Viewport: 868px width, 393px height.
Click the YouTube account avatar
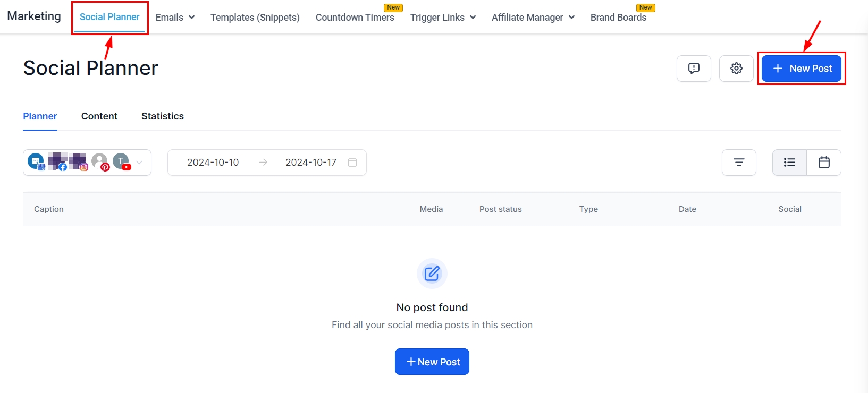122,161
